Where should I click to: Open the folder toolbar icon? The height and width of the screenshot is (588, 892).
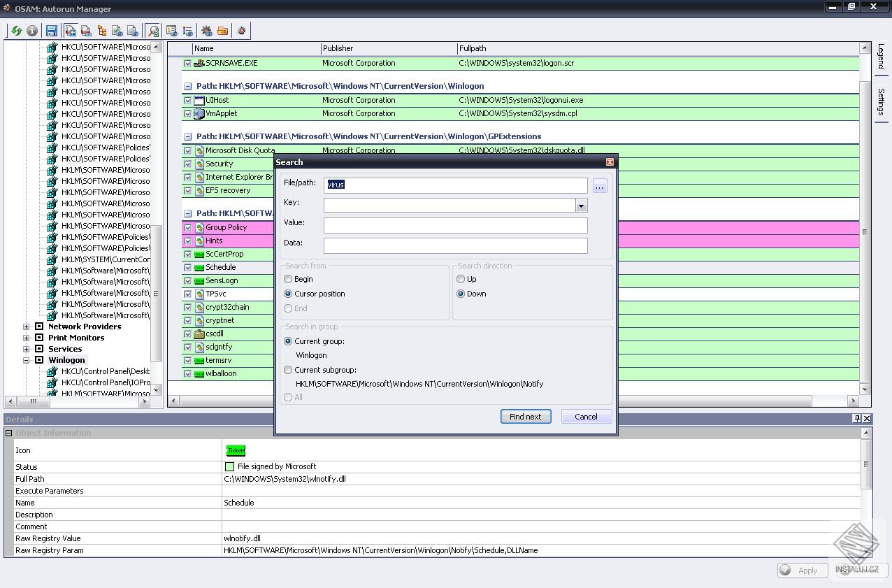click(x=222, y=30)
